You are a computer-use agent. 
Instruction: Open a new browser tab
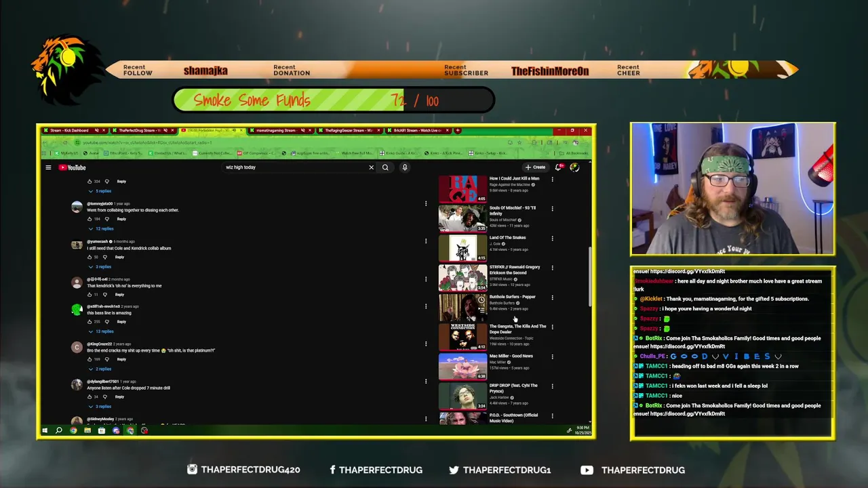click(458, 130)
